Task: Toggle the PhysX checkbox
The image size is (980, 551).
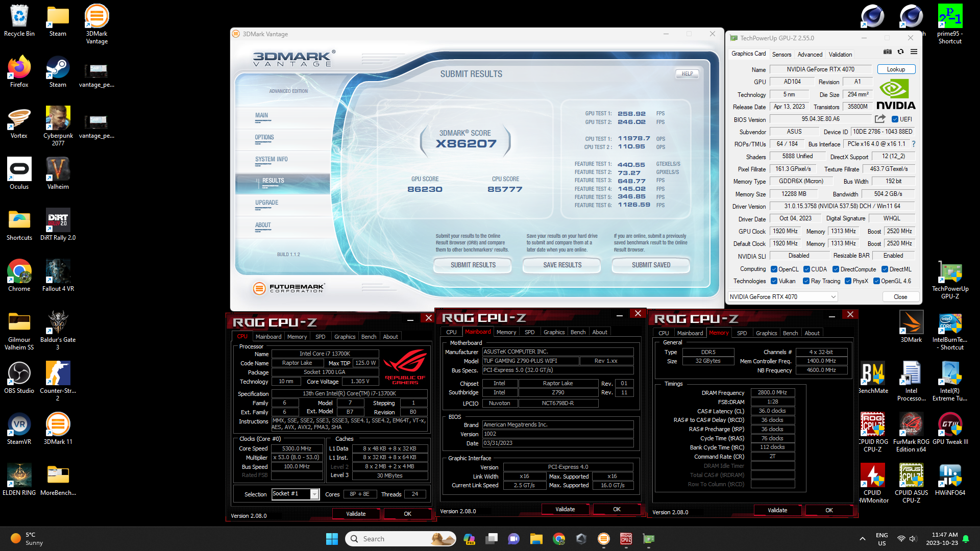Action: click(848, 281)
